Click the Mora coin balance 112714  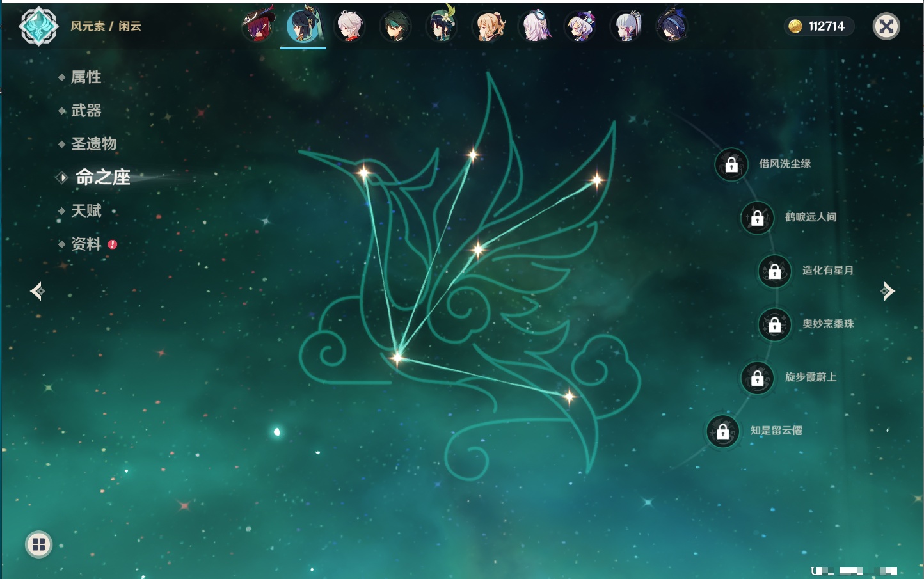tap(818, 26)
